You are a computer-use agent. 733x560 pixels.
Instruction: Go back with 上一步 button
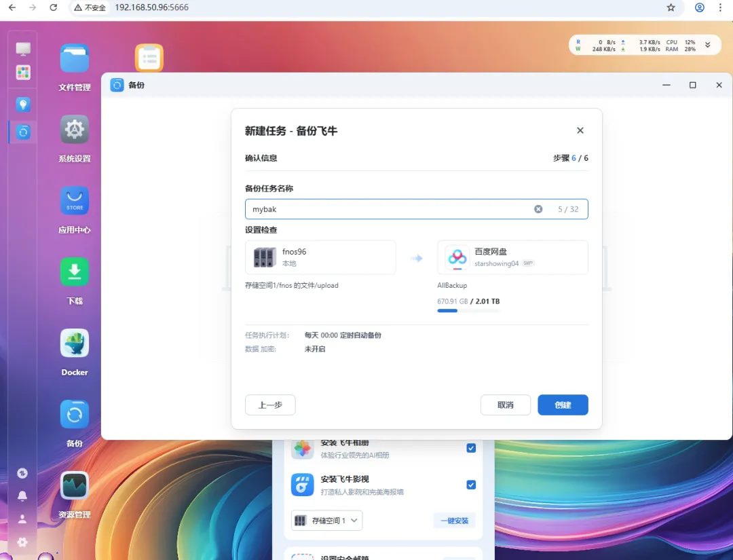[x=270, y=405]
